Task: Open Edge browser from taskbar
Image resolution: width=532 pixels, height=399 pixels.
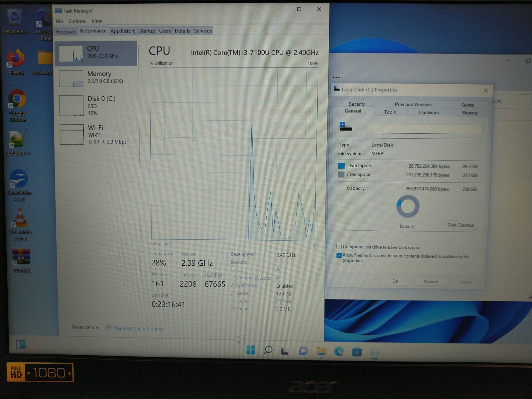Action: point(339,351)
